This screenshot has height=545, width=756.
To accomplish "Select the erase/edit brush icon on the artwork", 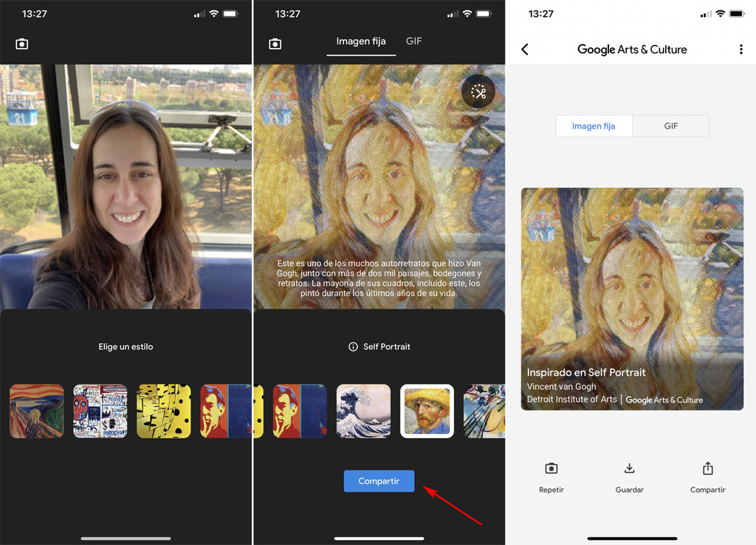I will coord(478,92).
